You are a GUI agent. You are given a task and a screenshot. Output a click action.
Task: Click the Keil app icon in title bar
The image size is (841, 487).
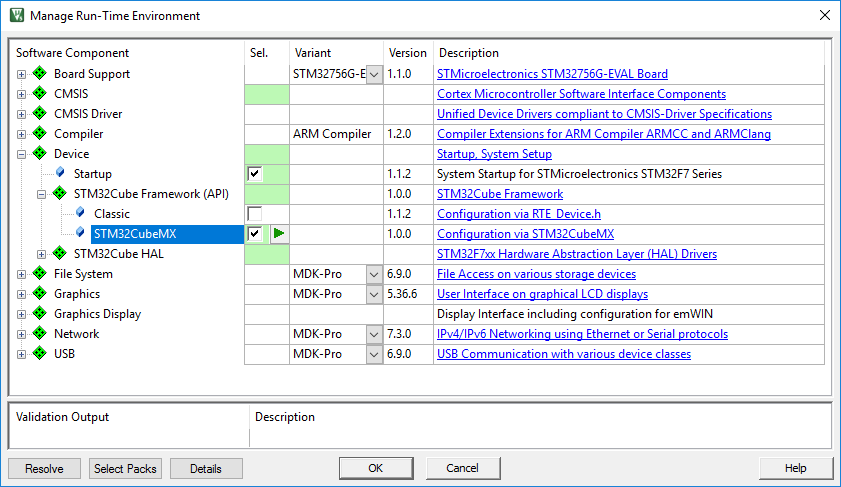tap(17, 15)
